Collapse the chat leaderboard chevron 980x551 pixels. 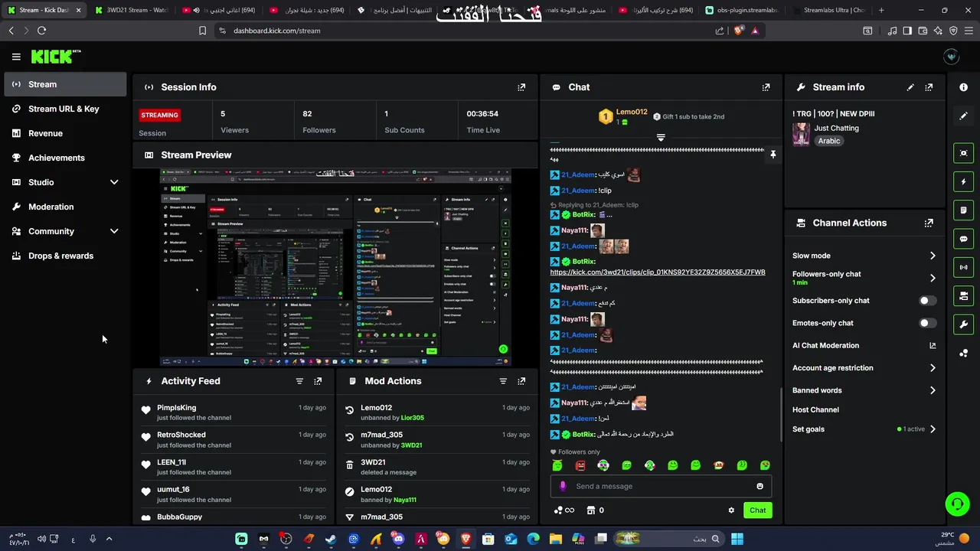coord(661,138)
